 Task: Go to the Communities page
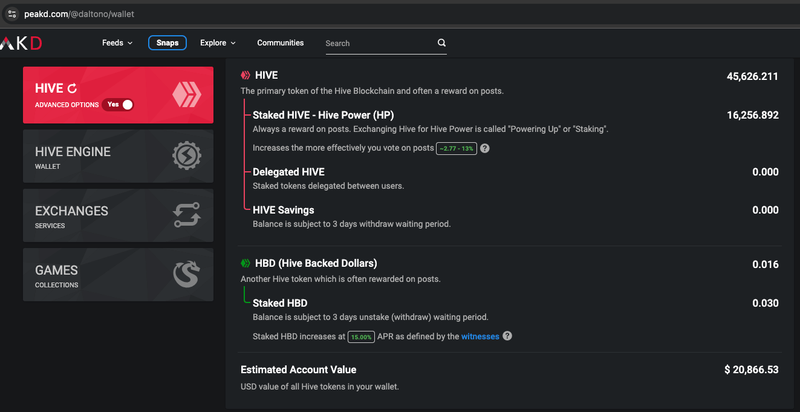click(280, 43)
